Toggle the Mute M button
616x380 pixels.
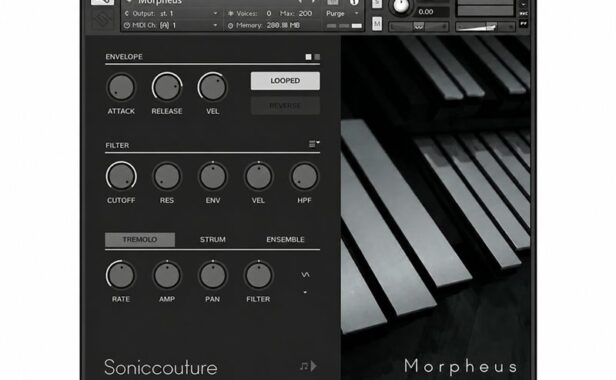click(377, 24)
